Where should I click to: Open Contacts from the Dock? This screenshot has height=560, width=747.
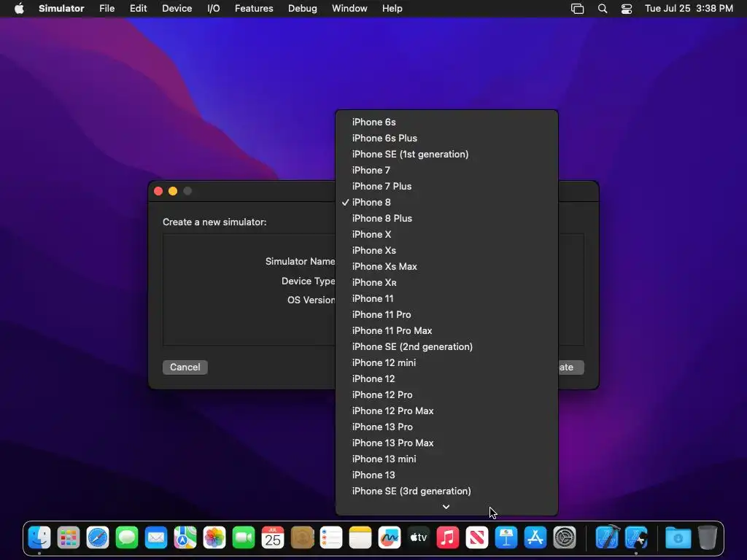pos(302,538)
